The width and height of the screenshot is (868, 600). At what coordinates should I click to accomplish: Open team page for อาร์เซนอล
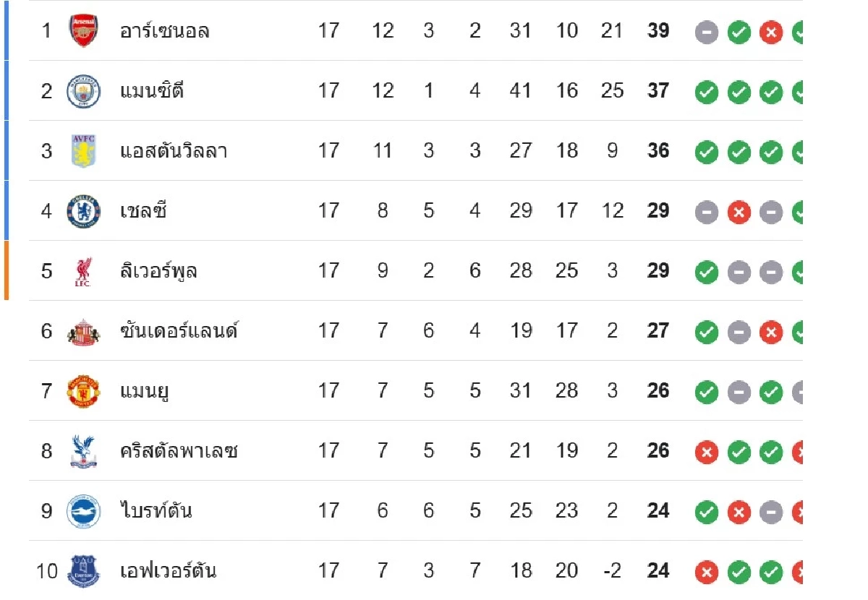click(x=165, y=31)
